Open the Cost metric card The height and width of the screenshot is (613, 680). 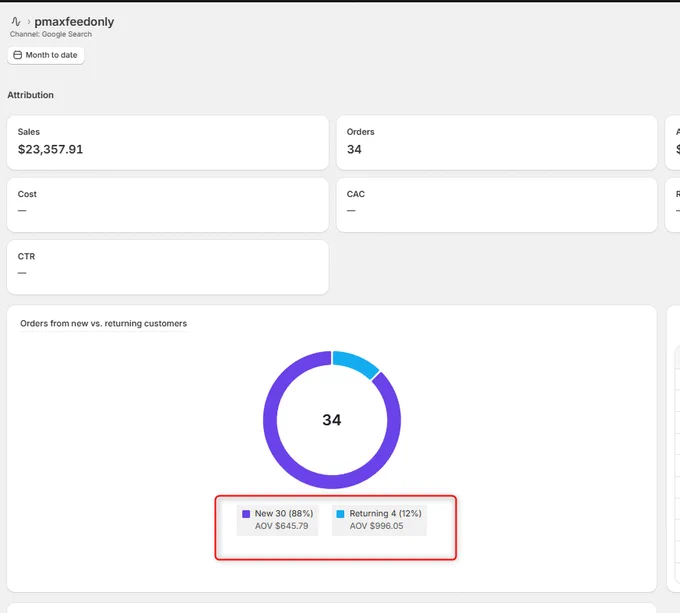(168, 205)
